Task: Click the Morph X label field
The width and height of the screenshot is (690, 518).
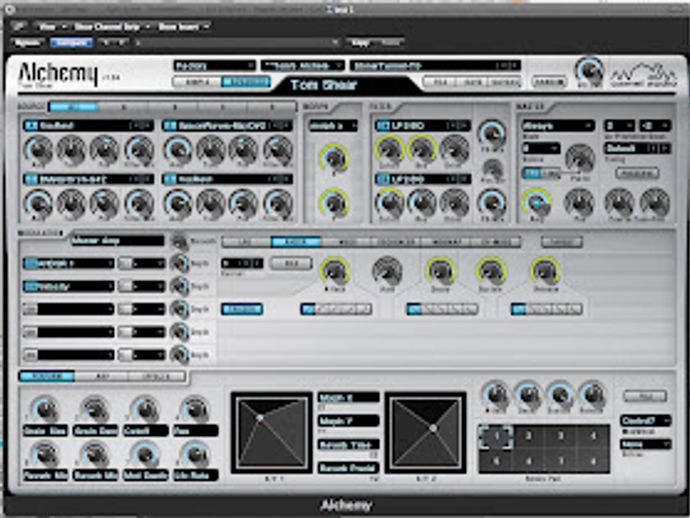Action: [349, 397]
